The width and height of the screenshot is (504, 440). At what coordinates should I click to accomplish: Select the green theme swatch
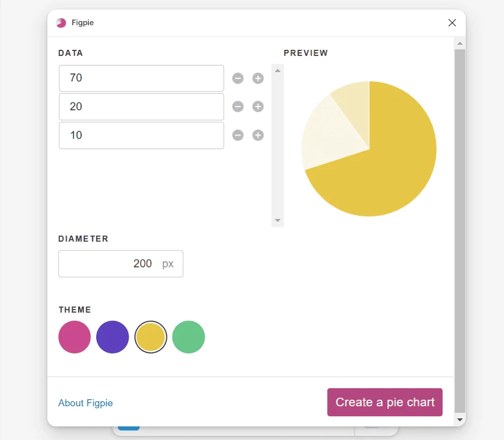click(x=188, y=337)
